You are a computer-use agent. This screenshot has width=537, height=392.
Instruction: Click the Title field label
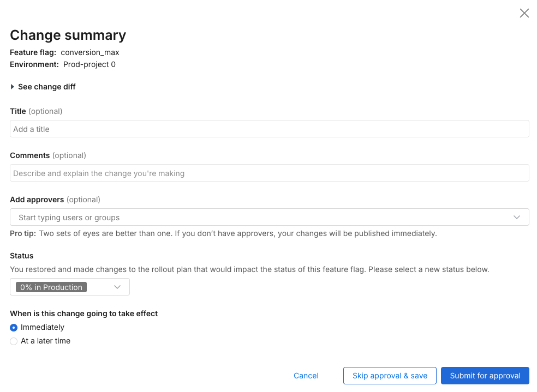coord(18,111)
